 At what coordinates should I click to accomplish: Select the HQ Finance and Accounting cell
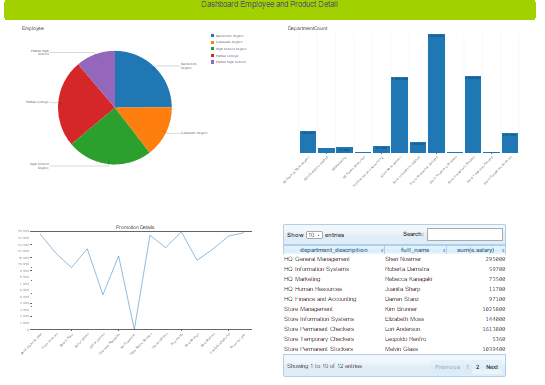(x=320, y=299)
